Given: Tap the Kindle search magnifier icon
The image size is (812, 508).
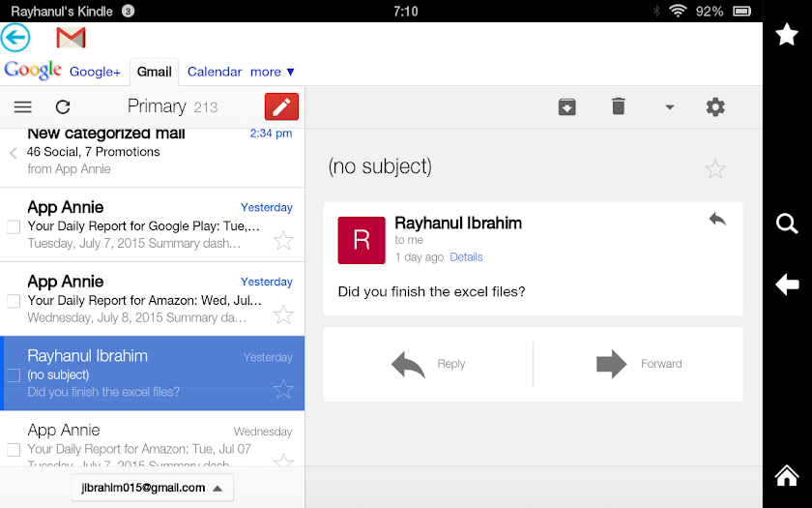Looking at the screenshot, I should click(x=787, y=224).
